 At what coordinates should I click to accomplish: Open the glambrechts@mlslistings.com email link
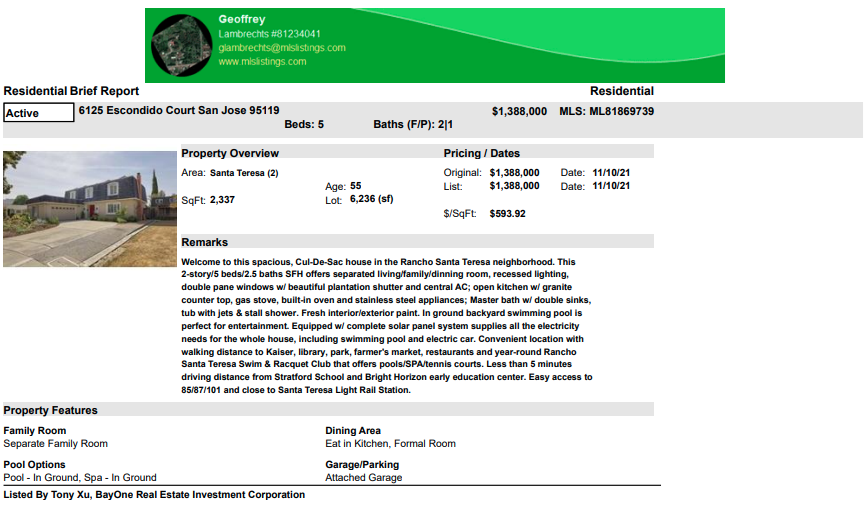282,48
